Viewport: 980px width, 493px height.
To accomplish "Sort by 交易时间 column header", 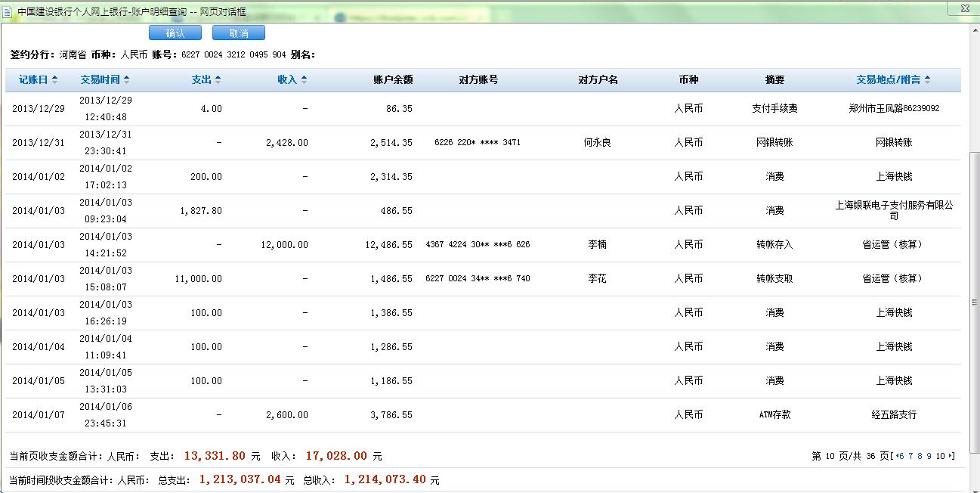I will pyautogui.click(x=104, y=80).
